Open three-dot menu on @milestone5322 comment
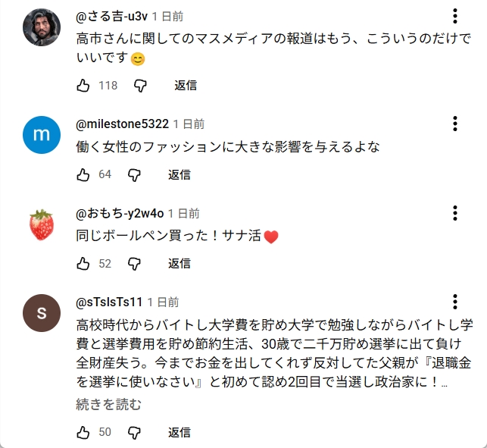 click(x=454, y=124)
